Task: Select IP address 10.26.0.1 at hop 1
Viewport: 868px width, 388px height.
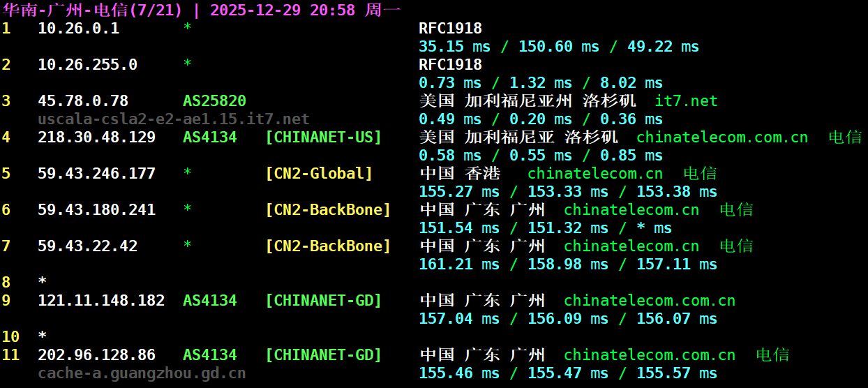Action: tap(78, 29)
